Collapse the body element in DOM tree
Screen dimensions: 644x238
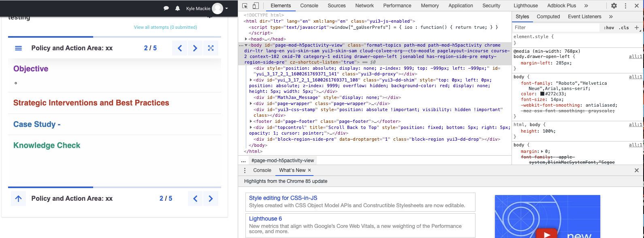(246, 45)
